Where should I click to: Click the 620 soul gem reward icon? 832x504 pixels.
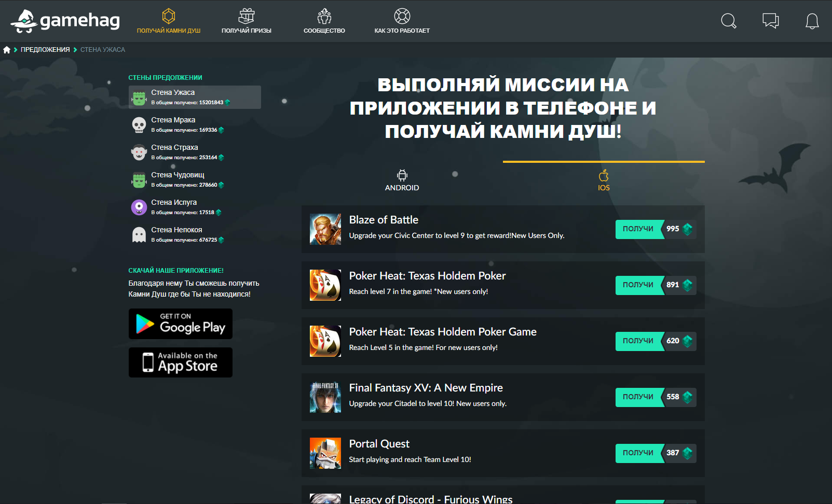click(x=688, y=341)
